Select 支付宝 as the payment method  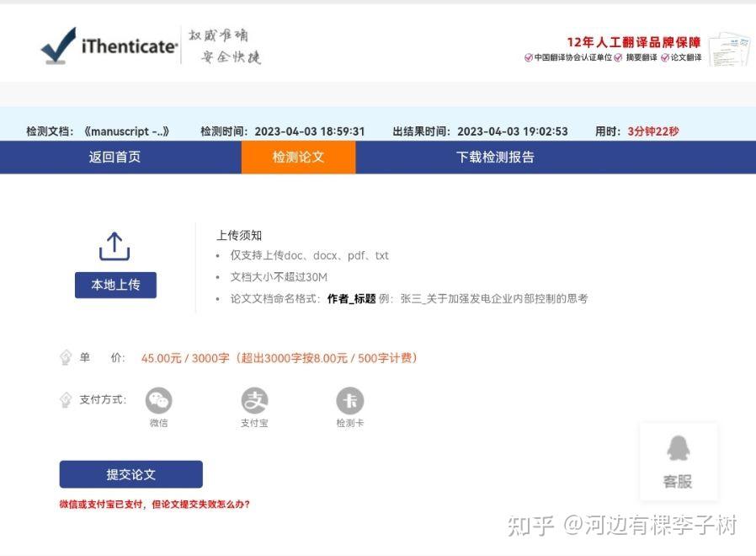pyautogui.click(x=254, y=400)
